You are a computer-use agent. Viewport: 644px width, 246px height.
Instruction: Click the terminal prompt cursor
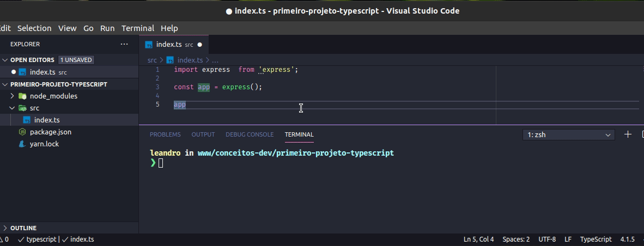pyautogui.click(x=161, y=163)
